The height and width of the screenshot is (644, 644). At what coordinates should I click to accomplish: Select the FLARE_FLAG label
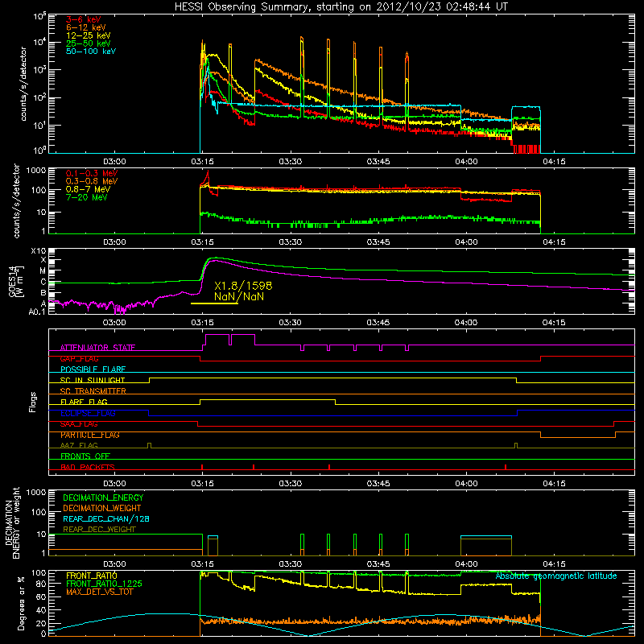(84, 402)
